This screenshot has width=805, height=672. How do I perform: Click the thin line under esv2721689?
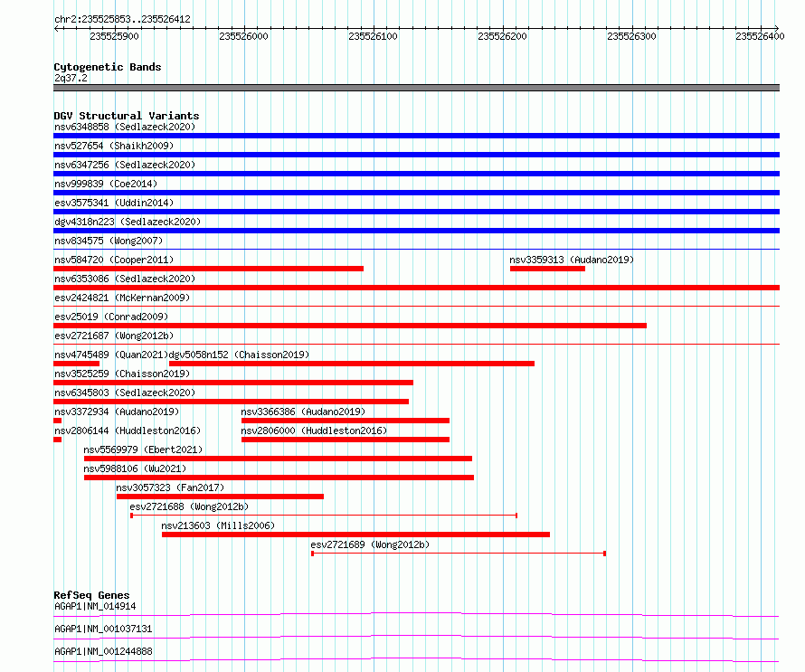(459, 554)
